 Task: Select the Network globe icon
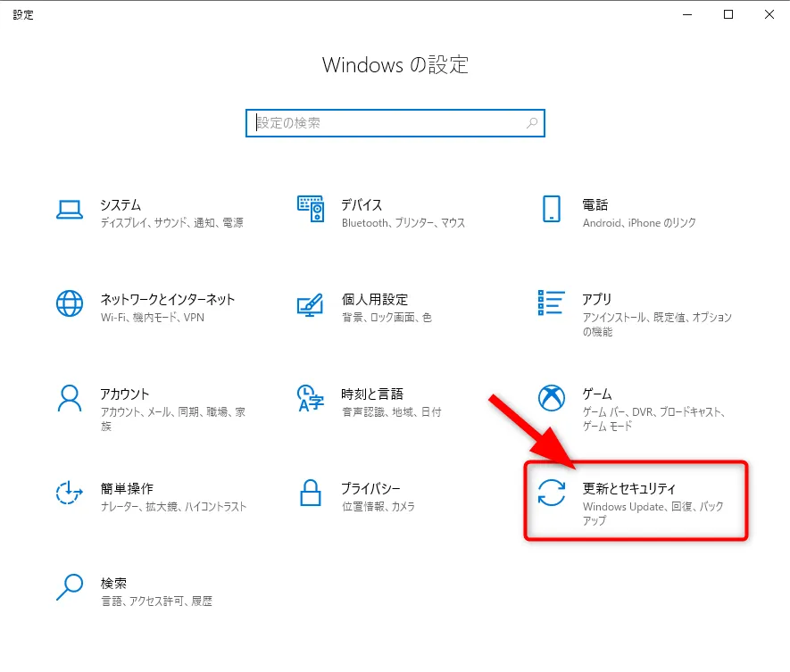point(70,303)
